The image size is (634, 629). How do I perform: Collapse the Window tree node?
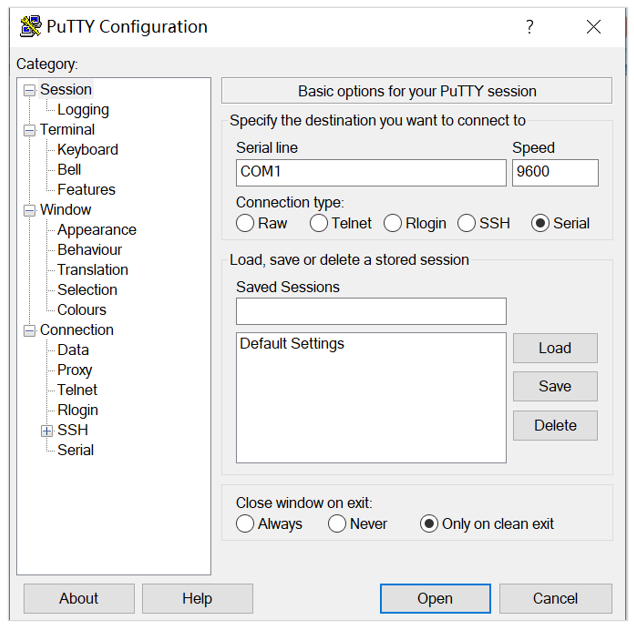point(29,211)
